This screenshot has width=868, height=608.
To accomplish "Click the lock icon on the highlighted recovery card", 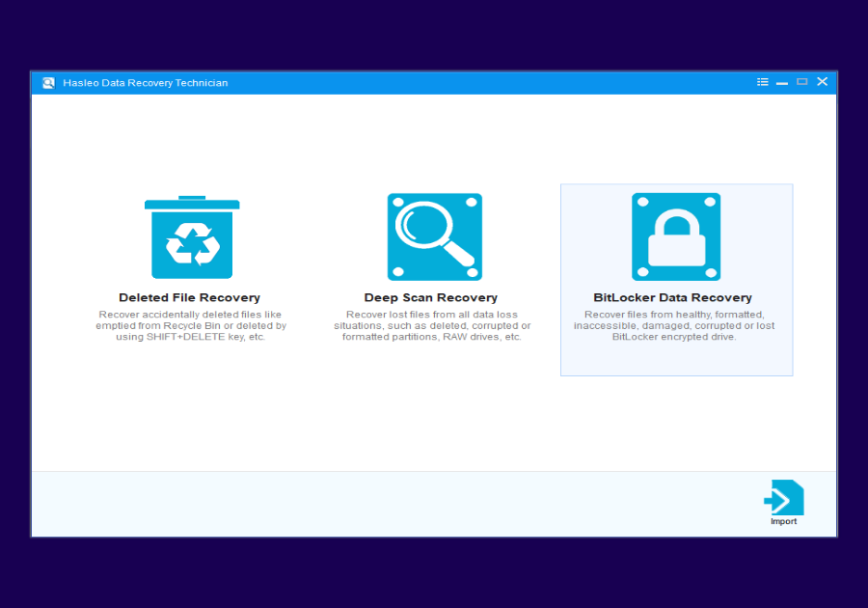I will tap(675, 235).
